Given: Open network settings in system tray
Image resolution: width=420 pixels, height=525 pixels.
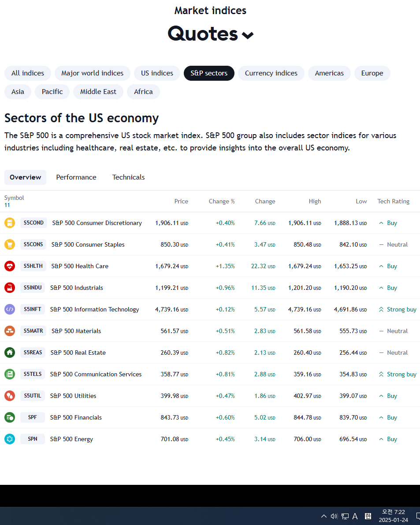Looking at the screenshot, I should pos(345,516).
